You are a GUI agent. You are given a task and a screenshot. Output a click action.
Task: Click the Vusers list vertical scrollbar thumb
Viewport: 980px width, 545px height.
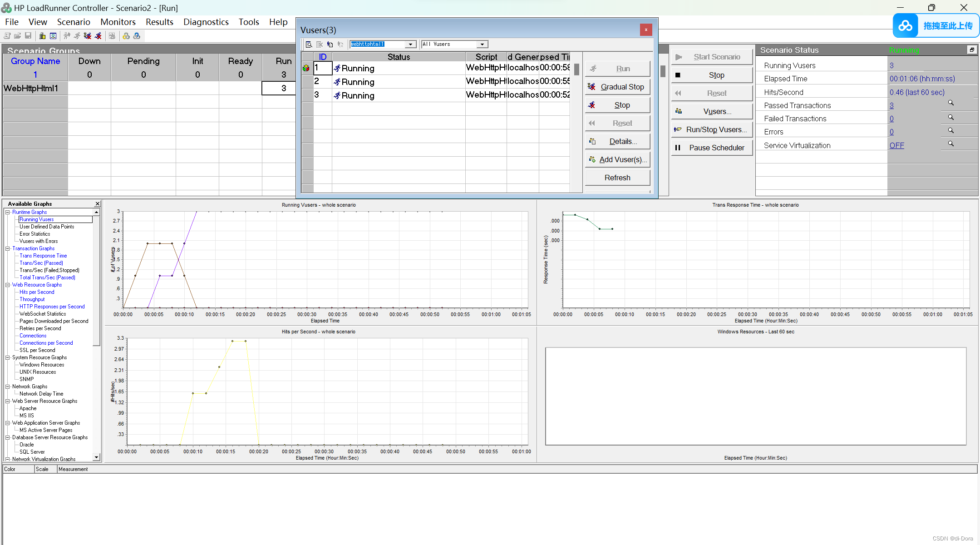(576, 69)
